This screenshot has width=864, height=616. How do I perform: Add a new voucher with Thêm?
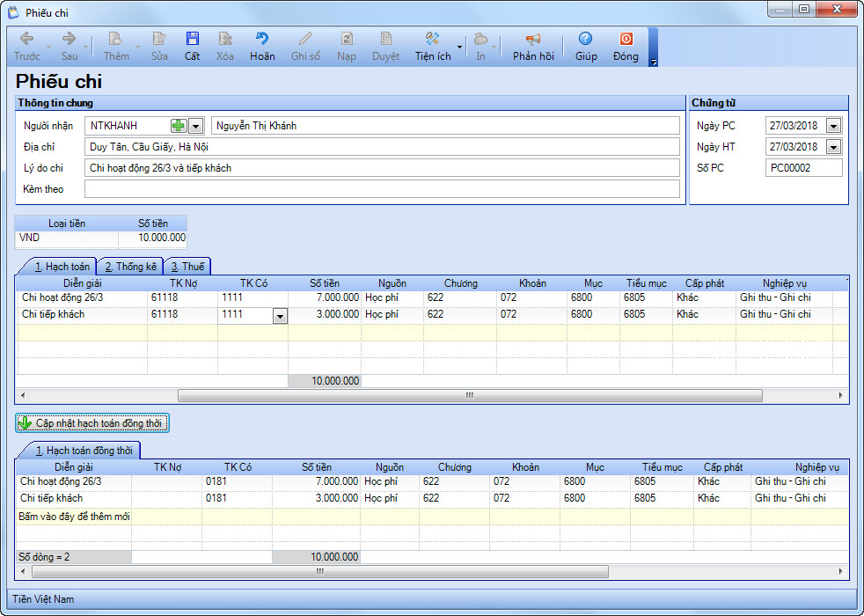tap(116, 47)
